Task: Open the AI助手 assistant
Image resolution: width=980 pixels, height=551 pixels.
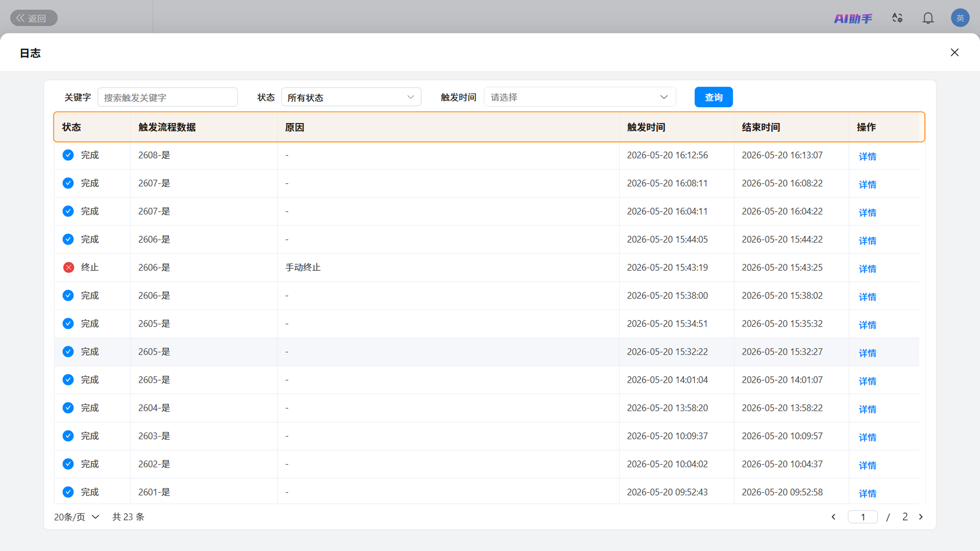Action: pos(853,18)
